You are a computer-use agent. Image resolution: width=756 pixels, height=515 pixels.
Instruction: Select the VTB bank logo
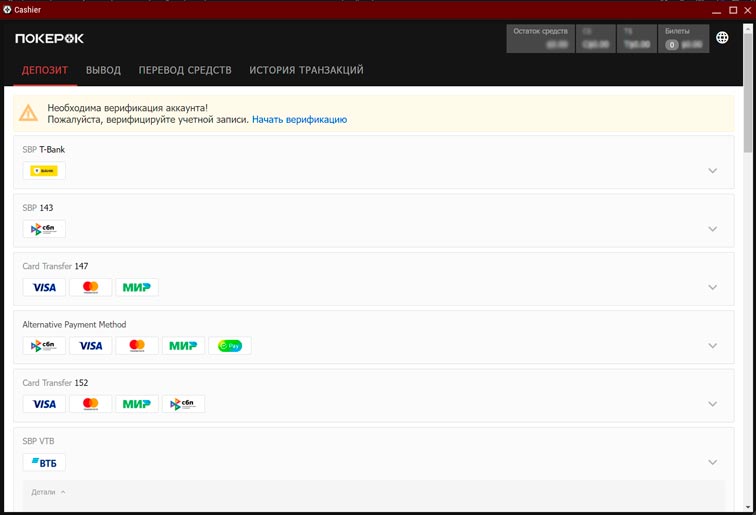pos(44,462)
